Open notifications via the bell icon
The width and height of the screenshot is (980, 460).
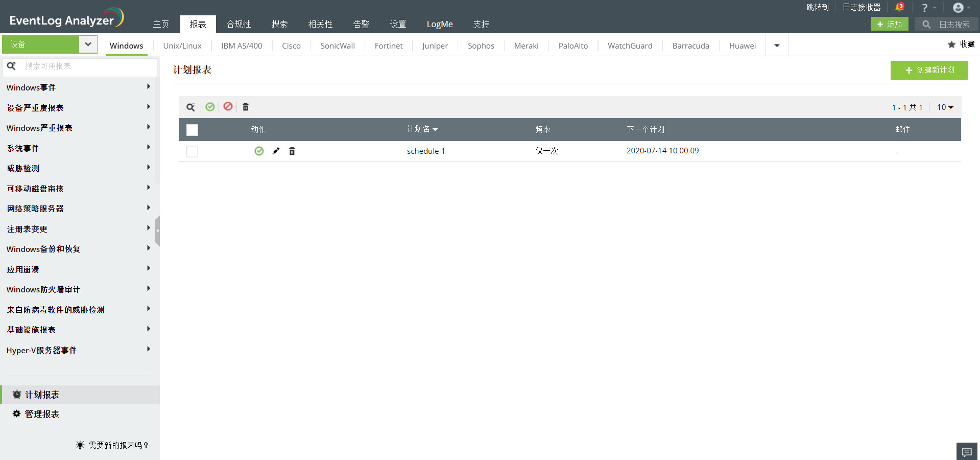tap(899, 7)
